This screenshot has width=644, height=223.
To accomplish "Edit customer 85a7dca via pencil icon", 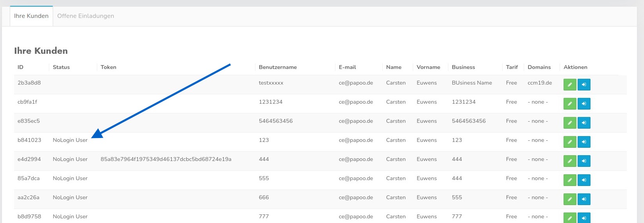I will click(570, 180).
